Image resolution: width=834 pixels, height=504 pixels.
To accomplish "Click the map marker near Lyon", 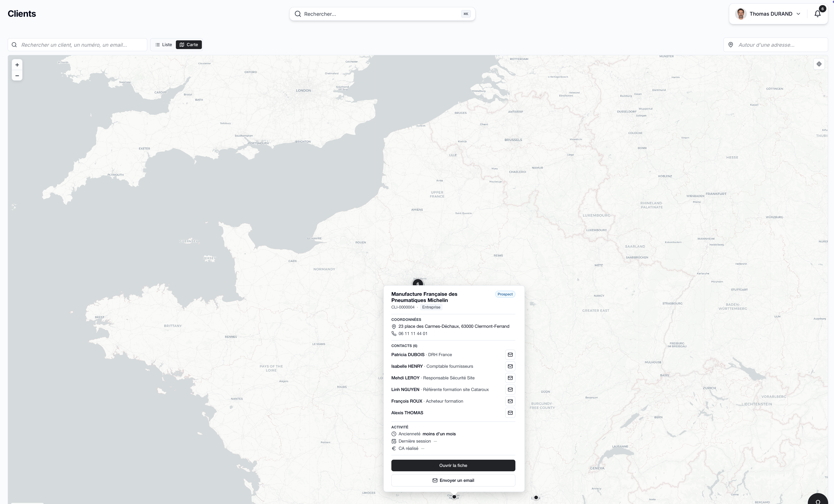I will click(536, 498).
